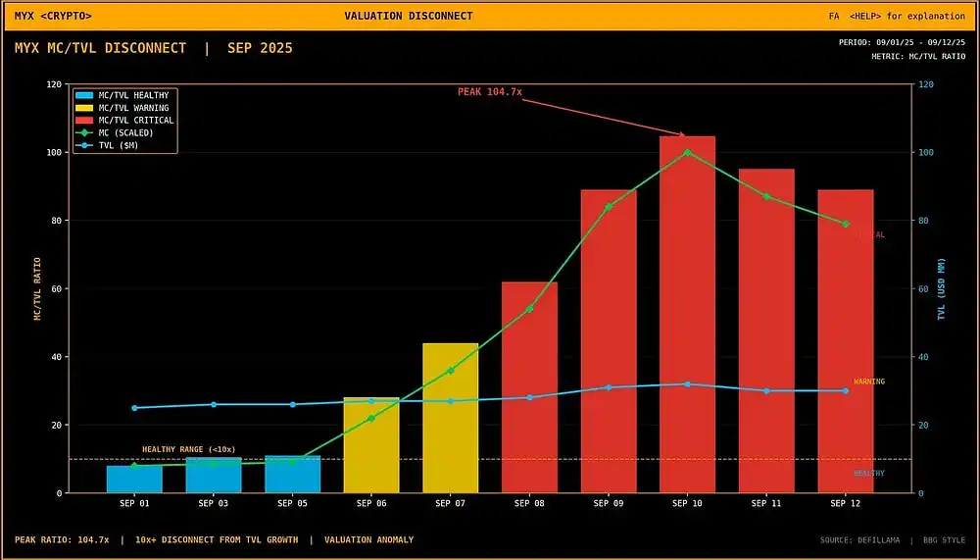The image size is (980, 560).
Task: Click the VALUATION ANOMALY footer text
Action: click(x=368, y=539)
